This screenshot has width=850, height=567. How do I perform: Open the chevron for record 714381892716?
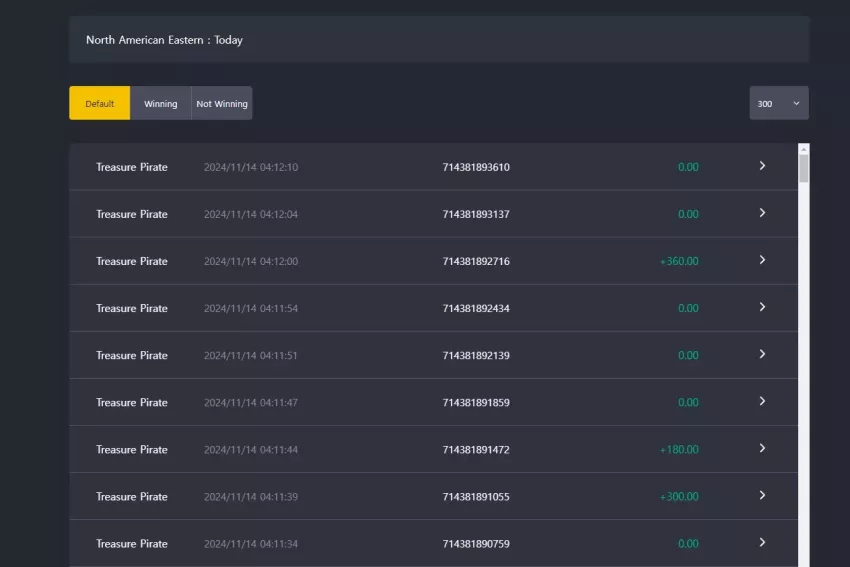click(x=762, y=260)
